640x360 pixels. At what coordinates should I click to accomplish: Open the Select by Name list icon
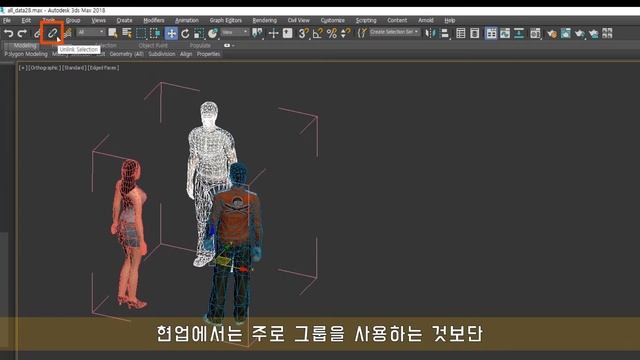(x=127, y=33)
